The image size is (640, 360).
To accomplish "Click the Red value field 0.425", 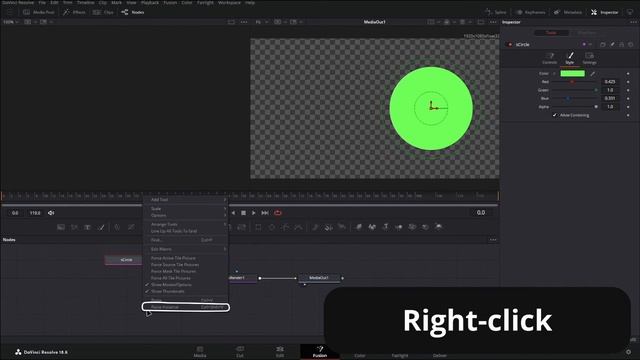I will click(610, 82).
